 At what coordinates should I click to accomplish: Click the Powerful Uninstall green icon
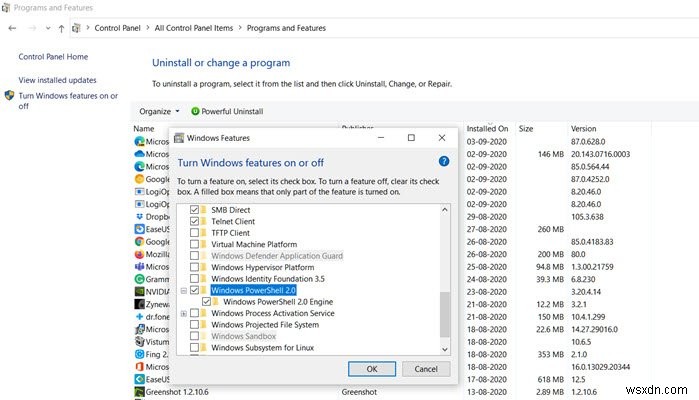click(195, 111)
